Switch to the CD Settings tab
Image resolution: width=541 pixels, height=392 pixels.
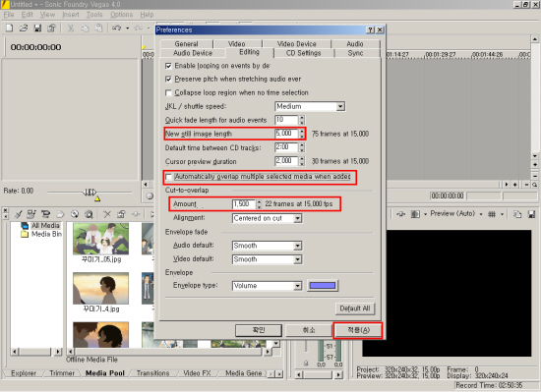tap(304, 53)
